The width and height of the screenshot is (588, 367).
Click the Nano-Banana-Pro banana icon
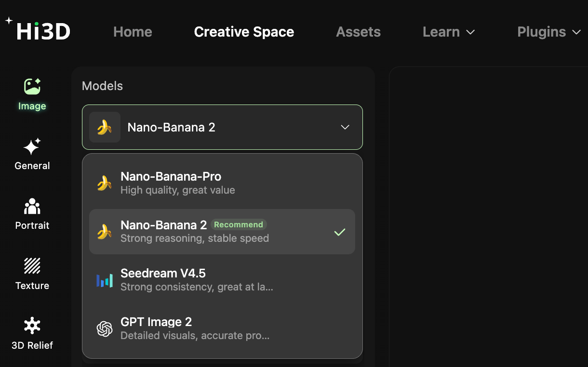tap(105, 183)
